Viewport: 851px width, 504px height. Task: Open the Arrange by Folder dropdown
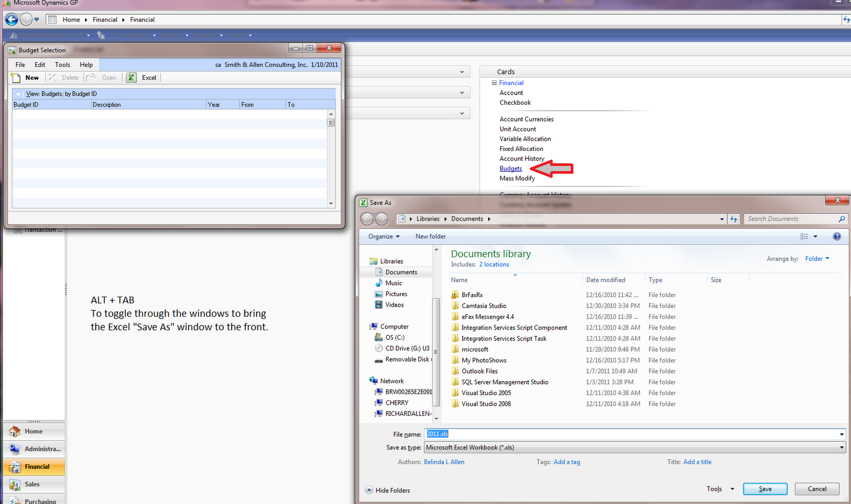(x=817, y=259)
